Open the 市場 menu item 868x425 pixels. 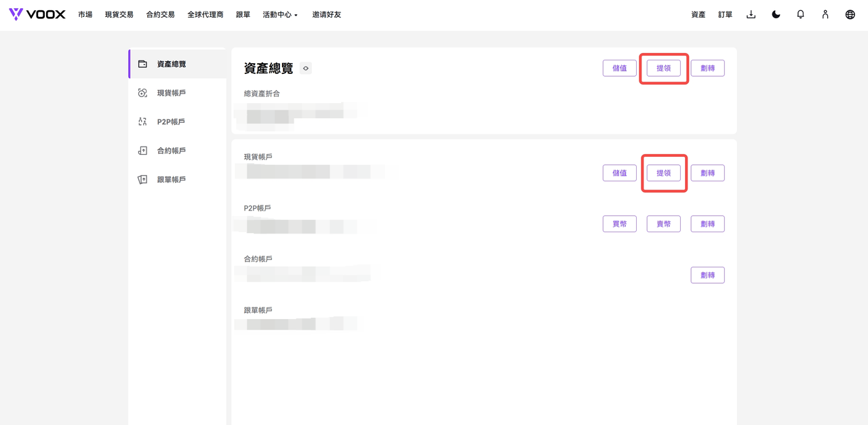85,14
